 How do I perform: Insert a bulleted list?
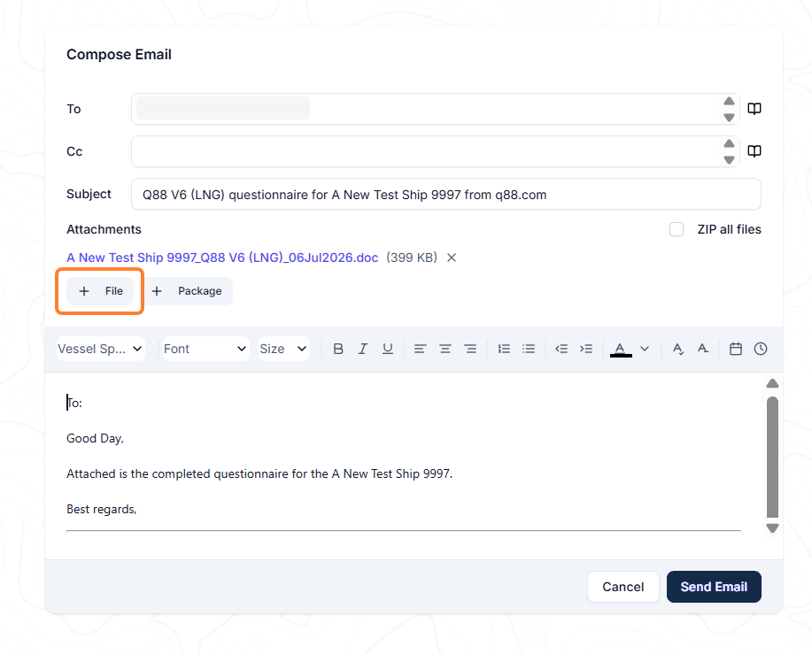coord(529,349)
